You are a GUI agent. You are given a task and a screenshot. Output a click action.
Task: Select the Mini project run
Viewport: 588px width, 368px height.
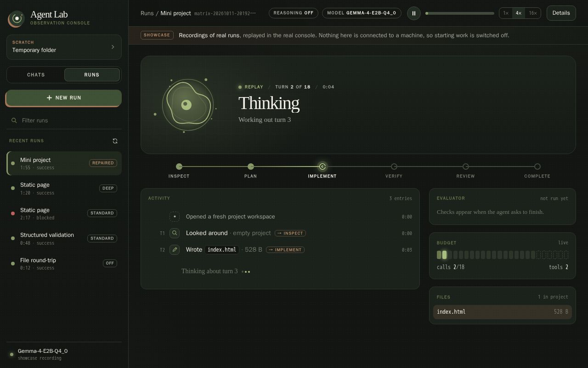[64, 163]
